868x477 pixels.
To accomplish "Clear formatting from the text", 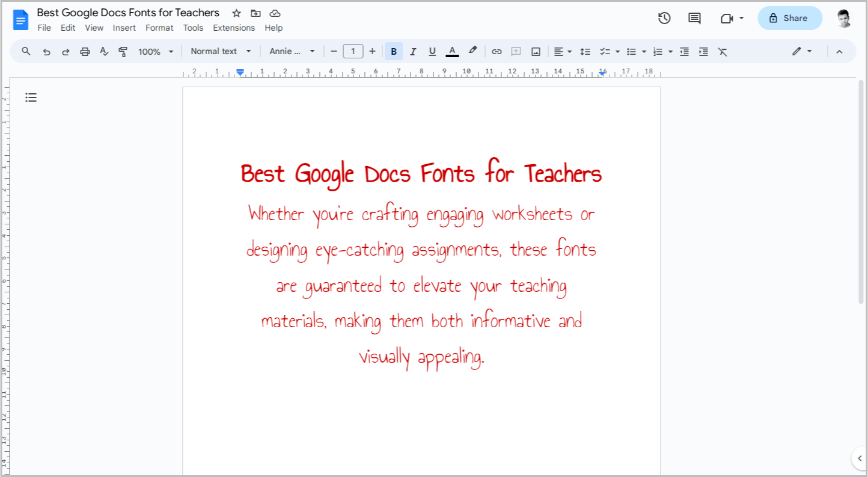I will pos(723,51).
